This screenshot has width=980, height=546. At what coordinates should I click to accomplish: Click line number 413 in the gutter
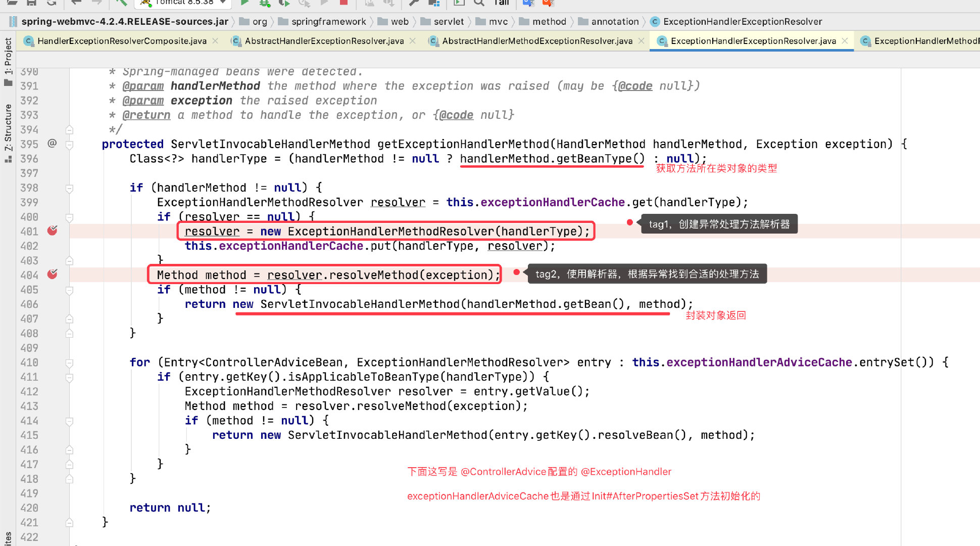(29, 406)
